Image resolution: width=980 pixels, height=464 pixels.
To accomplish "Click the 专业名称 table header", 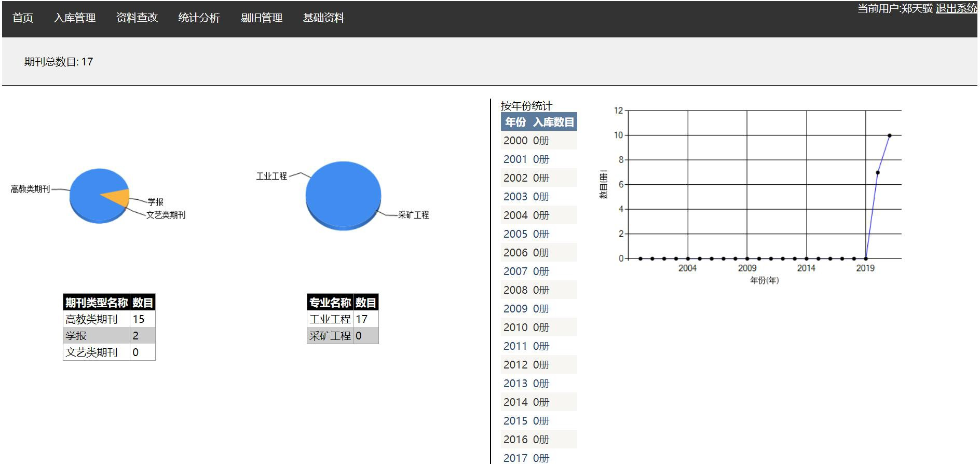I will [330, 303].
